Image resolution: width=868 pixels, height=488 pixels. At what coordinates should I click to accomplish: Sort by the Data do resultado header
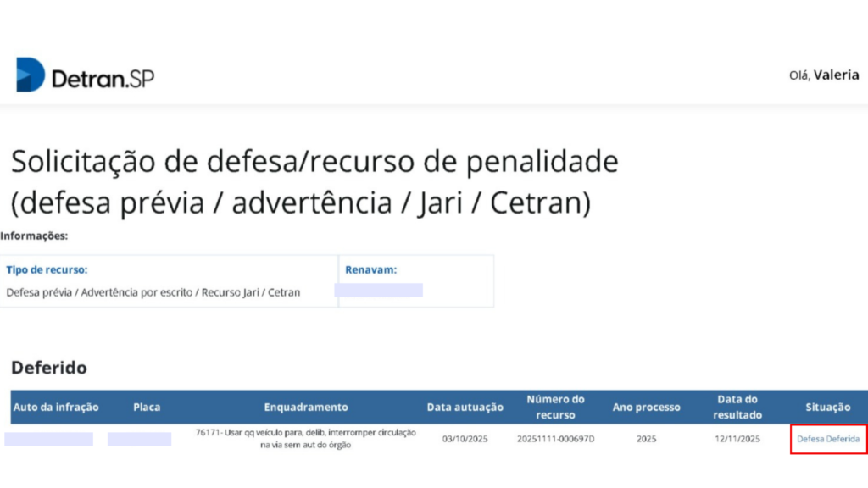click(x=737, y=407)
